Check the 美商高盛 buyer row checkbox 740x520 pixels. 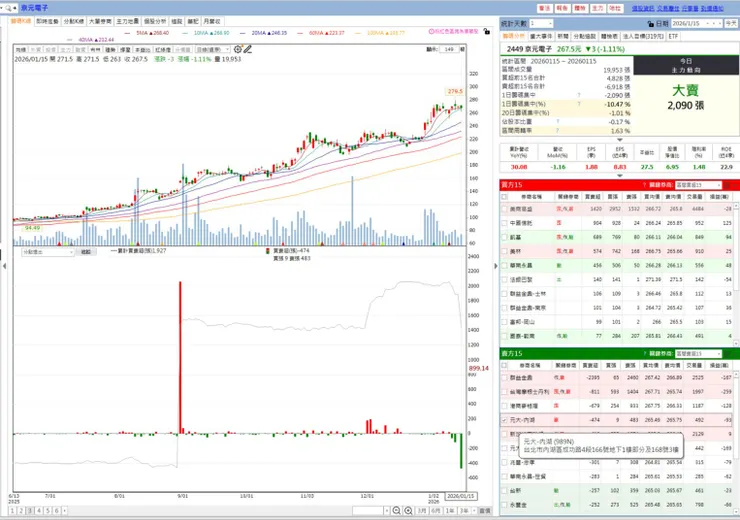click(x=505, y=209)
